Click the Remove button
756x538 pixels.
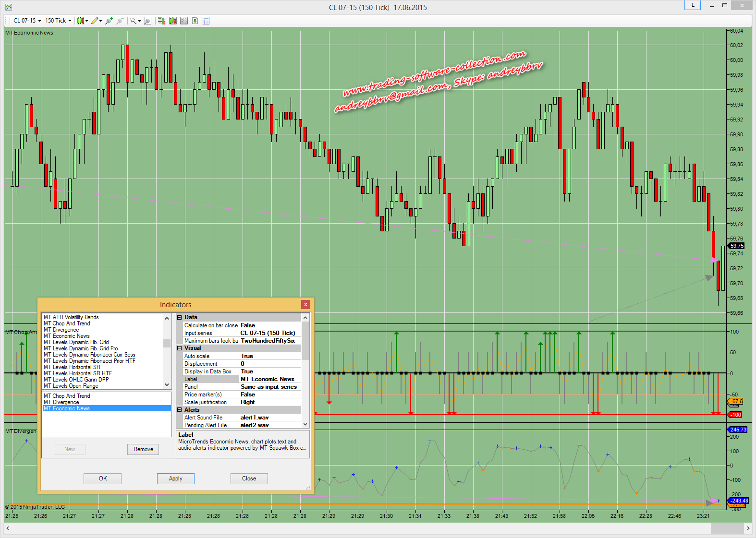click(x=143, y=449)
